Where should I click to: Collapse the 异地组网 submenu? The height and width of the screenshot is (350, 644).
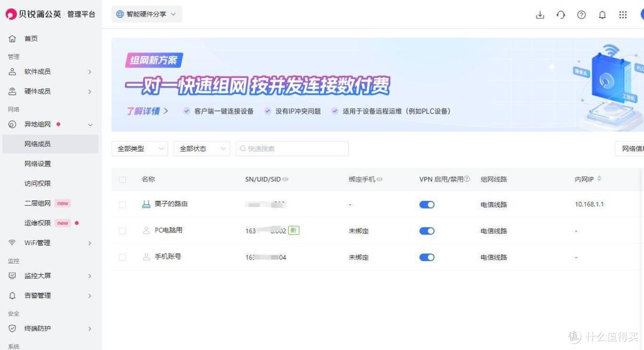90,125
